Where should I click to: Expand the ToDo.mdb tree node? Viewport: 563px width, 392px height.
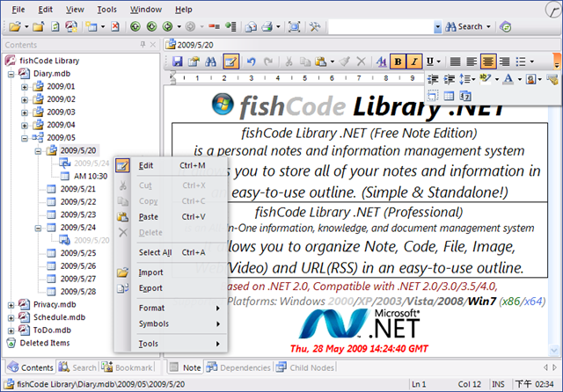11,330
